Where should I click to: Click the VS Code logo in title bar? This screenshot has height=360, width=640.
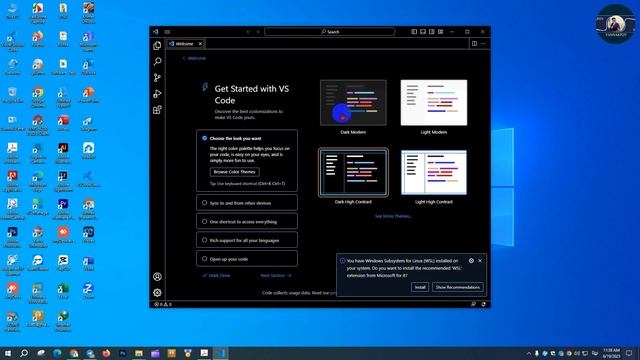(156, 32)
